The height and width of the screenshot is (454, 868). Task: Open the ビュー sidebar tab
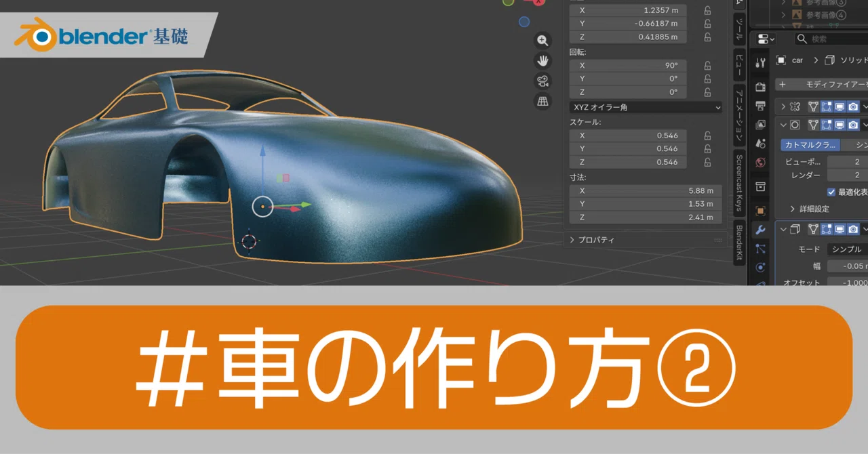click(739, 64)
